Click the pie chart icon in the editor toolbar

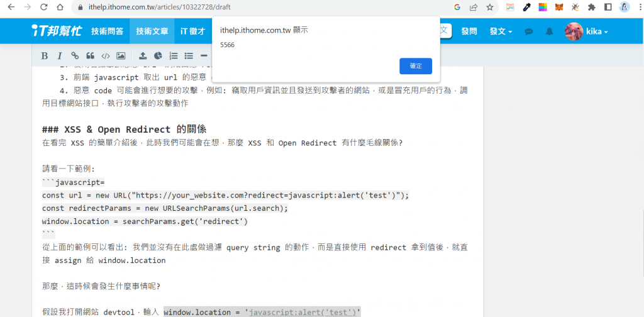(x=158, y=56)
